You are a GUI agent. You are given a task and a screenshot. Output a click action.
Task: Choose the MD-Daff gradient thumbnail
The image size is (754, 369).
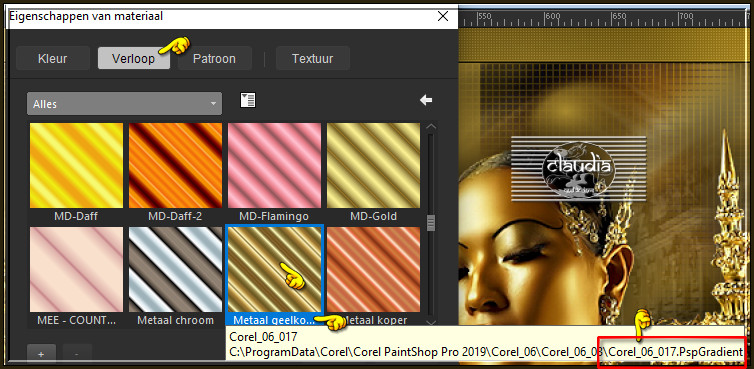pos(76,165)
